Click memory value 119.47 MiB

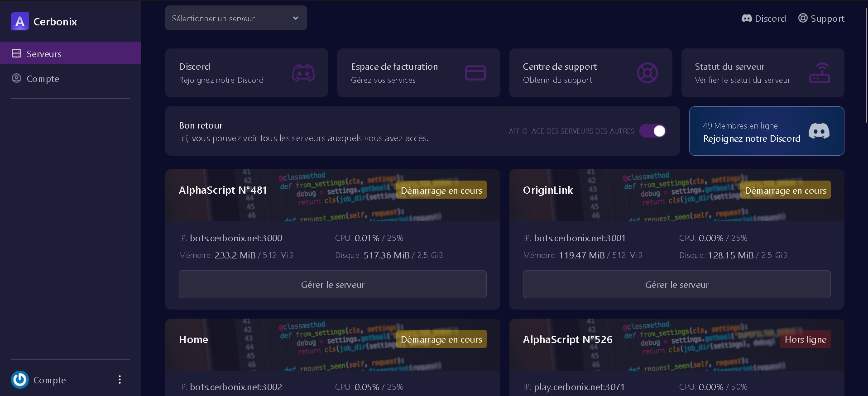pyautogui.click(x=582, y=255)
